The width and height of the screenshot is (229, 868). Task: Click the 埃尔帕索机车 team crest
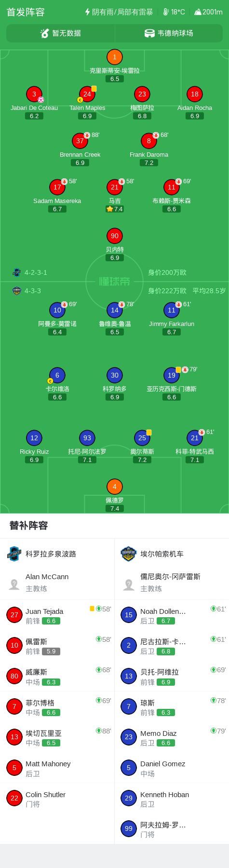[129, 554]
